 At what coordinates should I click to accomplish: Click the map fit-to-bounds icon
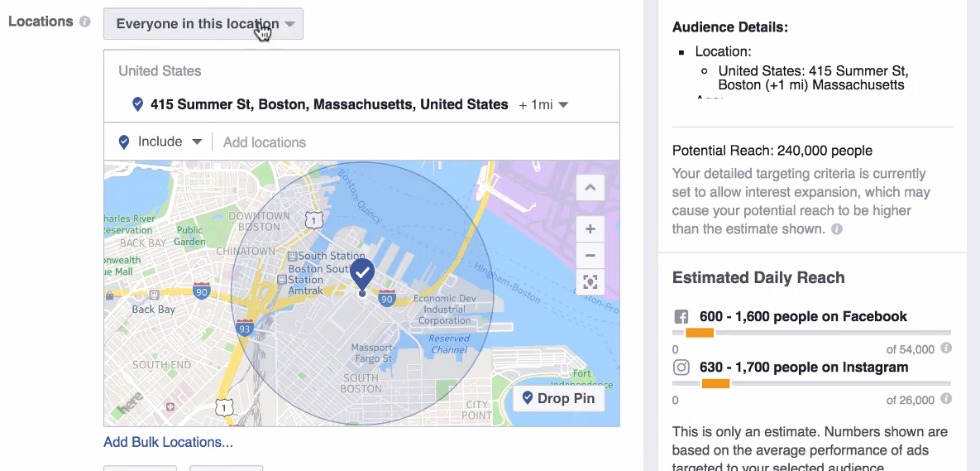[x=590, y=282]
